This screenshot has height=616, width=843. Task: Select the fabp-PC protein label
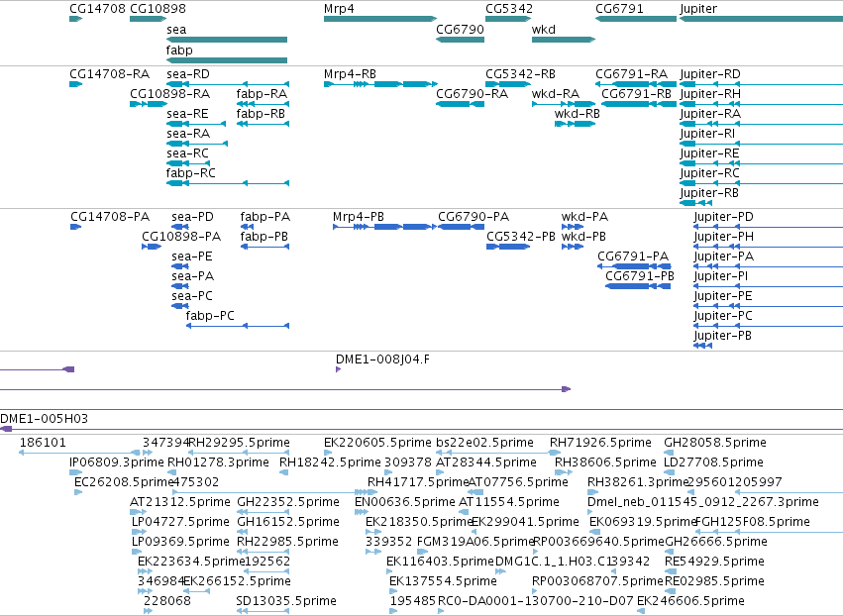pyautogui.click(x=210, y=316)
